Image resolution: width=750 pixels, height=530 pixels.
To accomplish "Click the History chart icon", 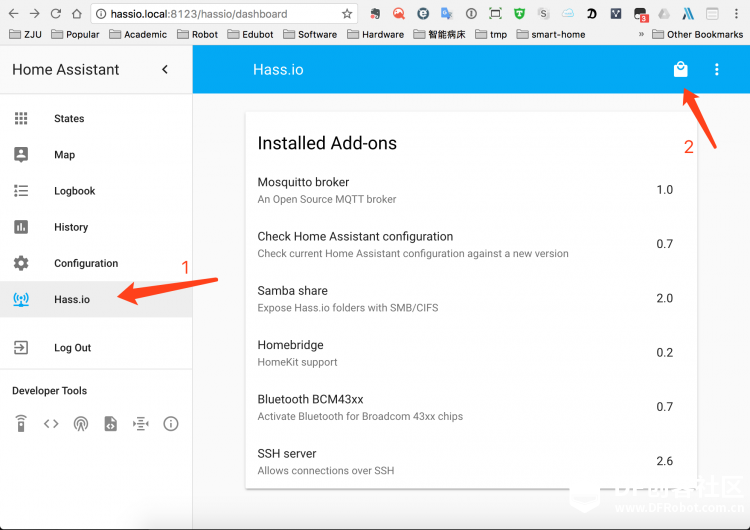I will [21, 227].
